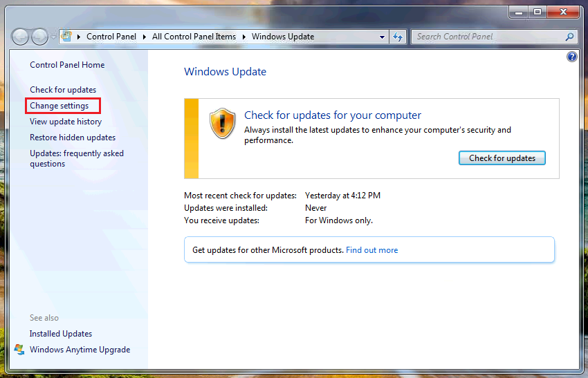The image size is (588, 378).
Task: Click 'Get updates for other Microsoft products.' text
Action: [268, 250]
